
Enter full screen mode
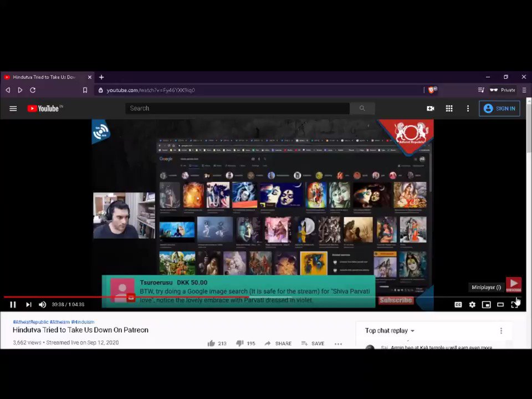pyautogui.click(x=514, y=305)
